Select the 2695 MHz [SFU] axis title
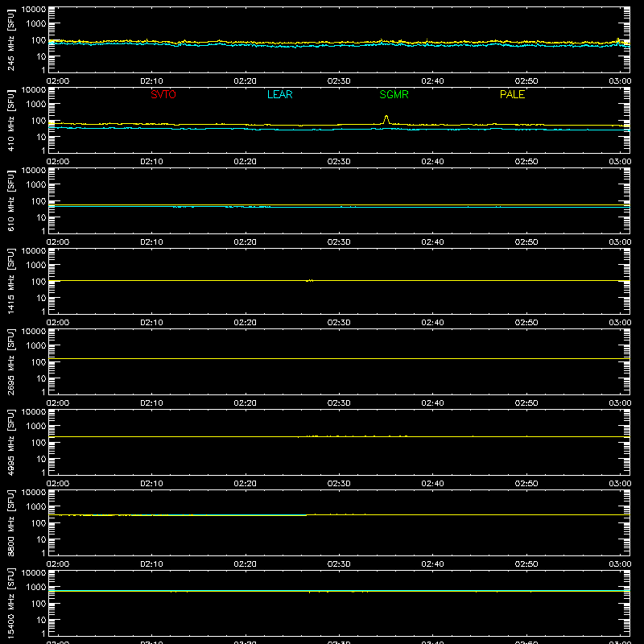Image resolution: width=644 pixels, height=644 pixels. click(x=10, y=361)
